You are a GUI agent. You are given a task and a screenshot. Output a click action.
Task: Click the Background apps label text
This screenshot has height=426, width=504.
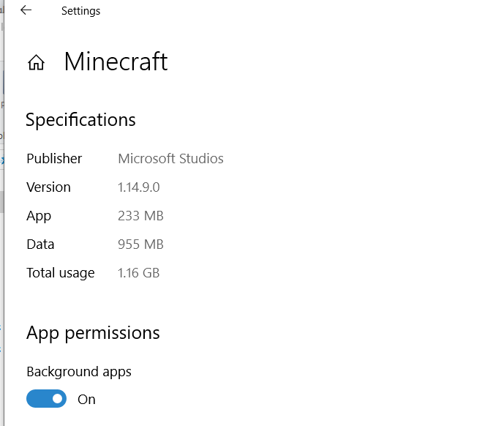tap(79, 372)
